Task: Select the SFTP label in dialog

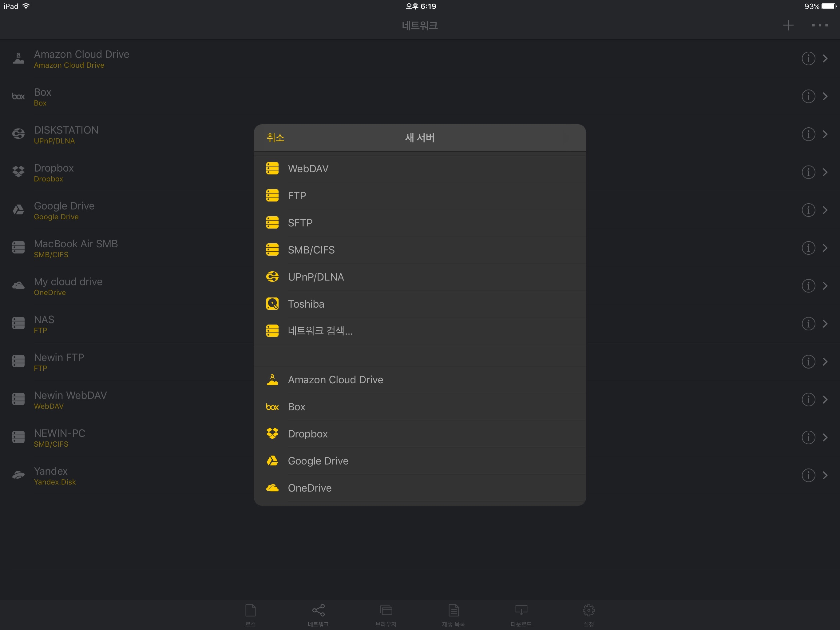Action: click(x=300, y=223)
